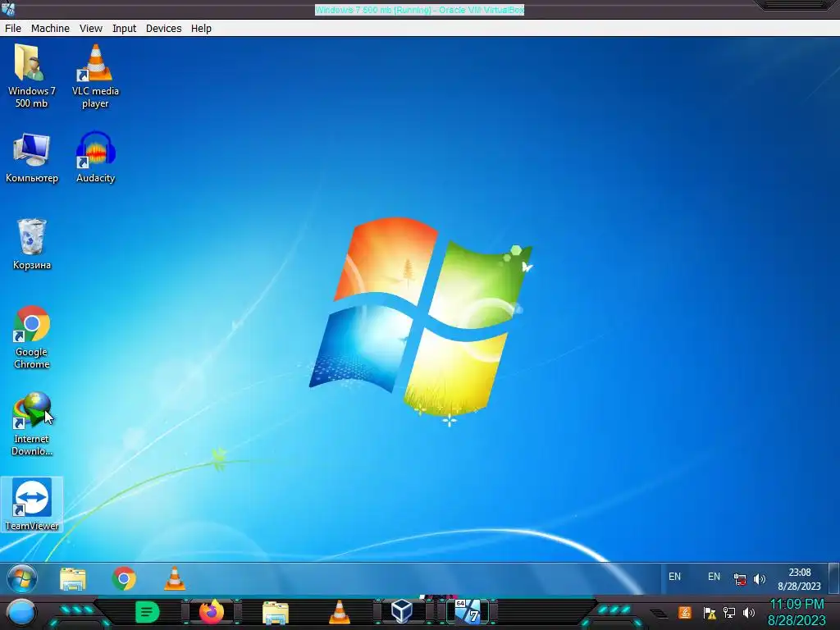Open the Input menu

click(x=124, y=29)
